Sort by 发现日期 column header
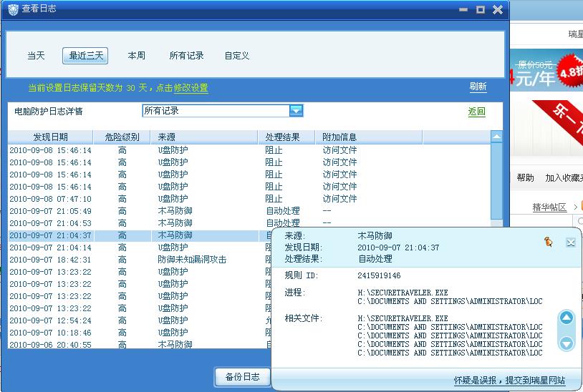Screen dimensions: 583x392 [51, 137]
